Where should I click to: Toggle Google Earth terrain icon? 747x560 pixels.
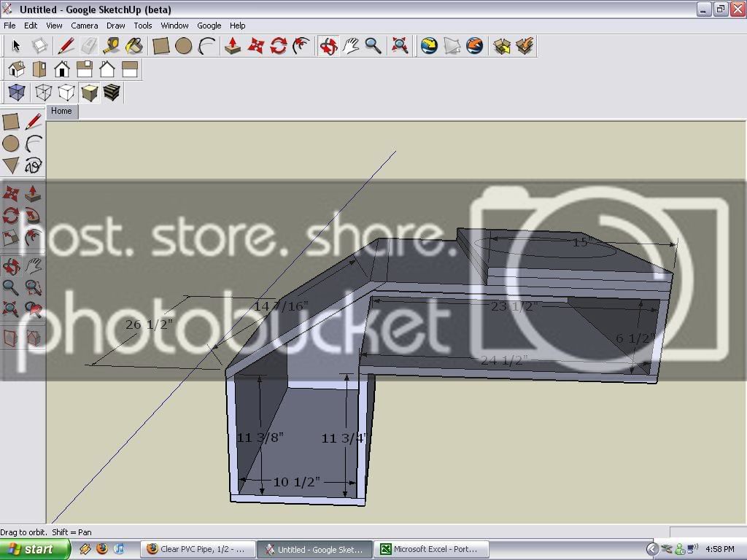coord(452,46)
